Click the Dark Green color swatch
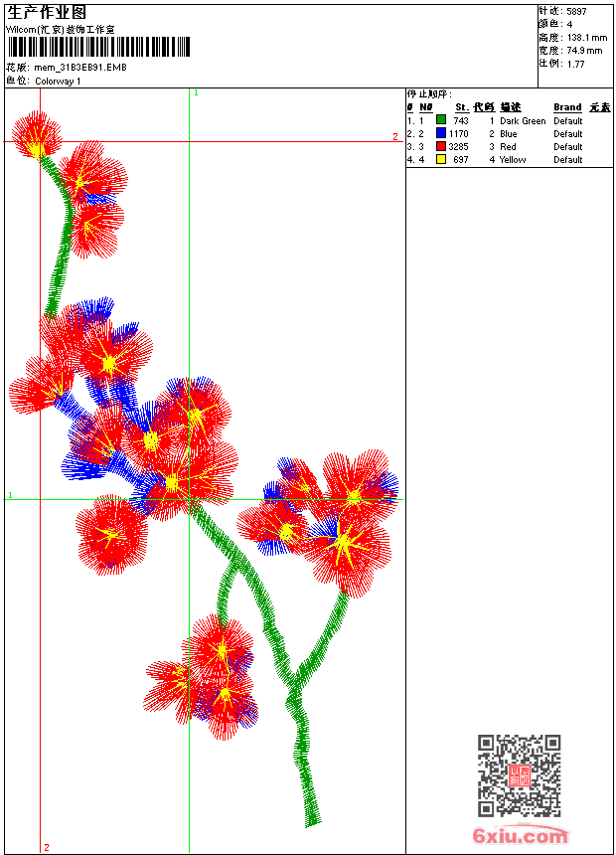 click(x=441, y=119)
